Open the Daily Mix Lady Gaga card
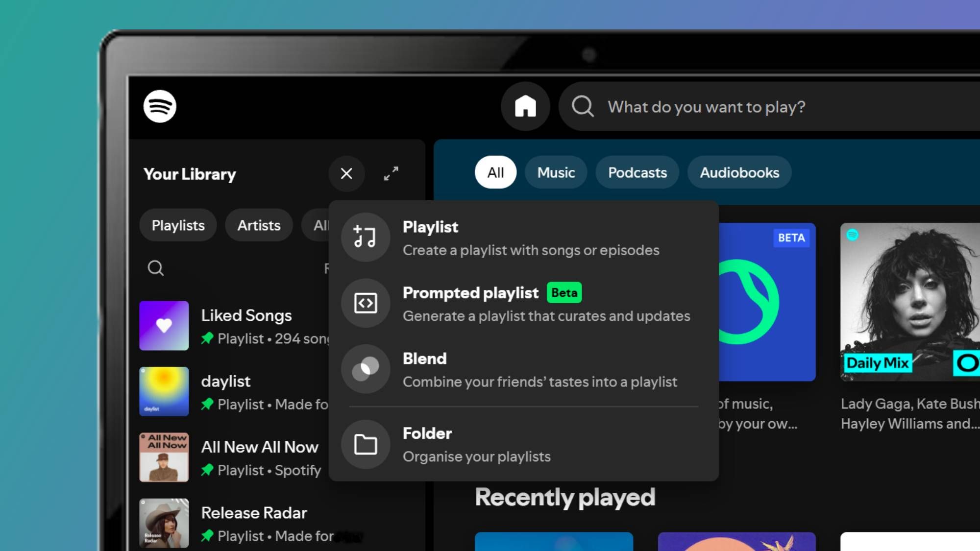 click(909, 302)
